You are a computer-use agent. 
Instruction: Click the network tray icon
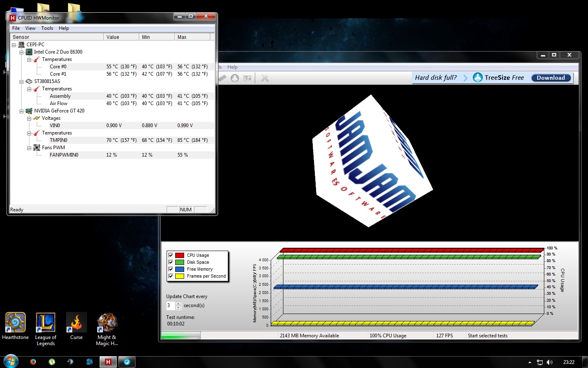(x=540, y=362)
